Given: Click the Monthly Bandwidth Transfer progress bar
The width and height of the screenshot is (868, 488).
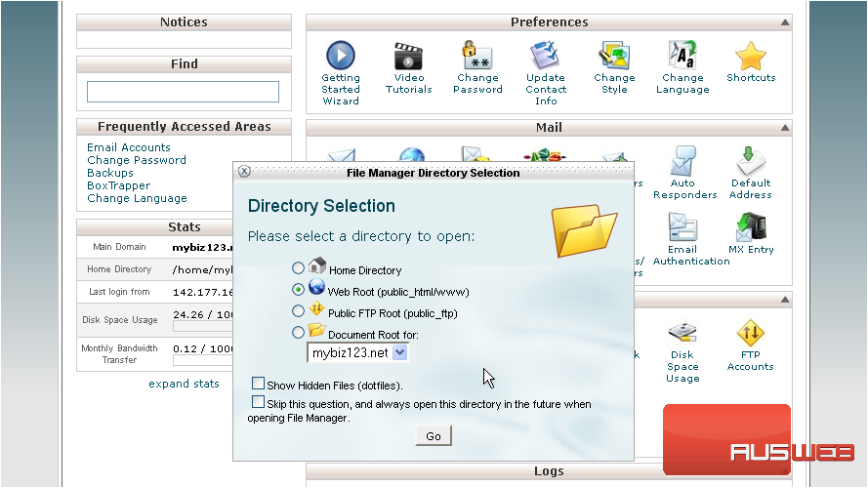Looking at the screenshot, I should click(x=203, y=360).
